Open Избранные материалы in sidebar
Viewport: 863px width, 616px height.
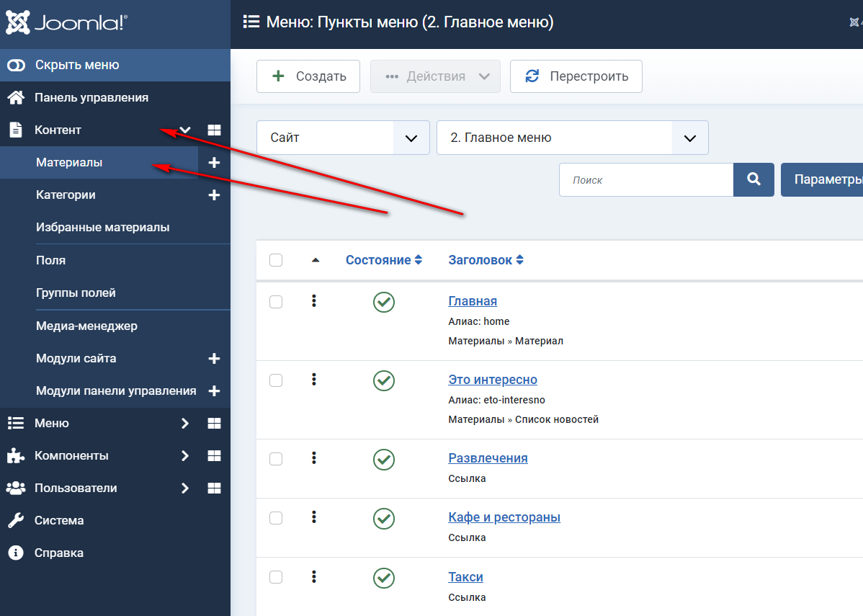(x=102, y=228)
